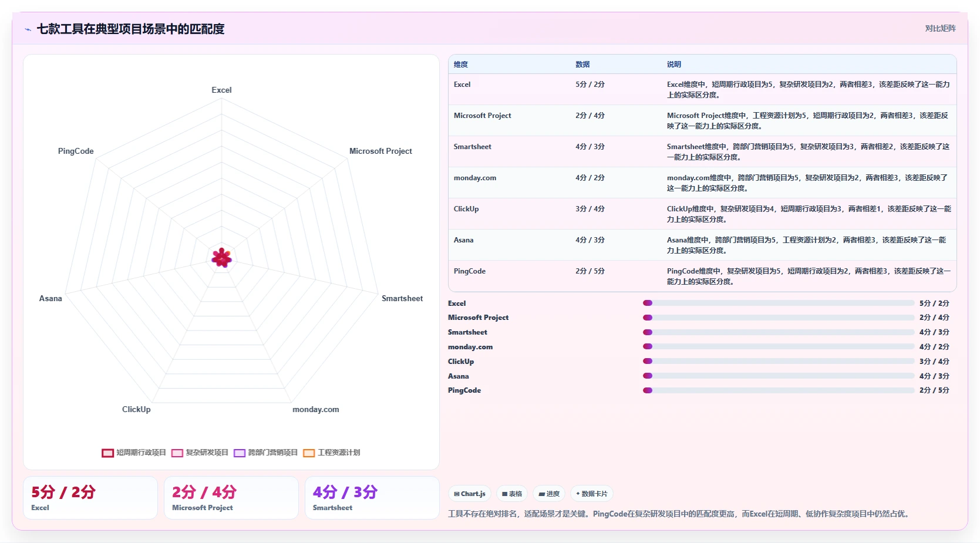Click the 5分 / 2分 value in the Excel table row
980x543 pixels.
tap(590, 85)
